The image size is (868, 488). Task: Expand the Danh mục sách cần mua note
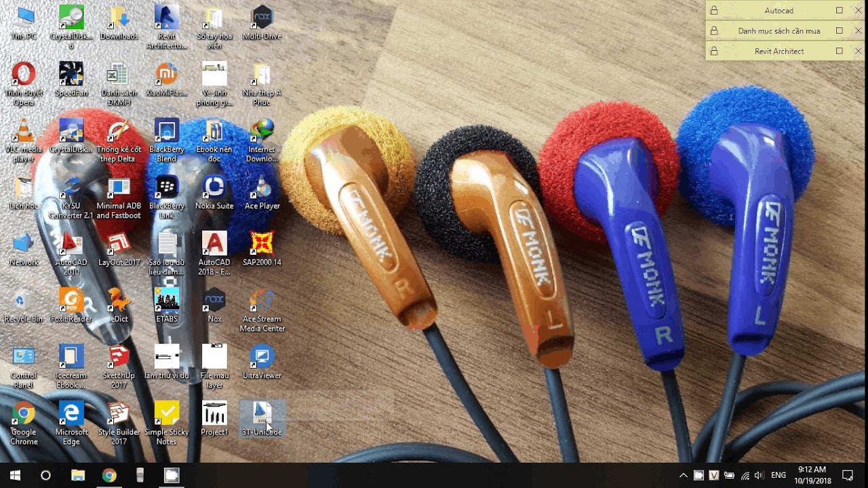(840, 30)
